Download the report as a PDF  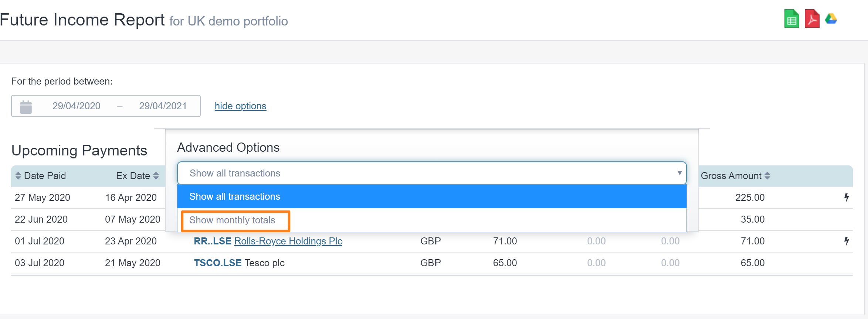point(812,19)
